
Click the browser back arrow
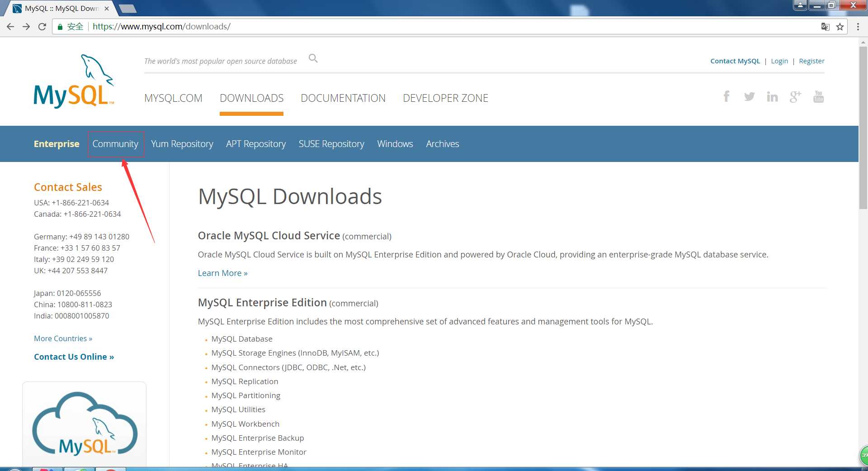coord(10,27)
